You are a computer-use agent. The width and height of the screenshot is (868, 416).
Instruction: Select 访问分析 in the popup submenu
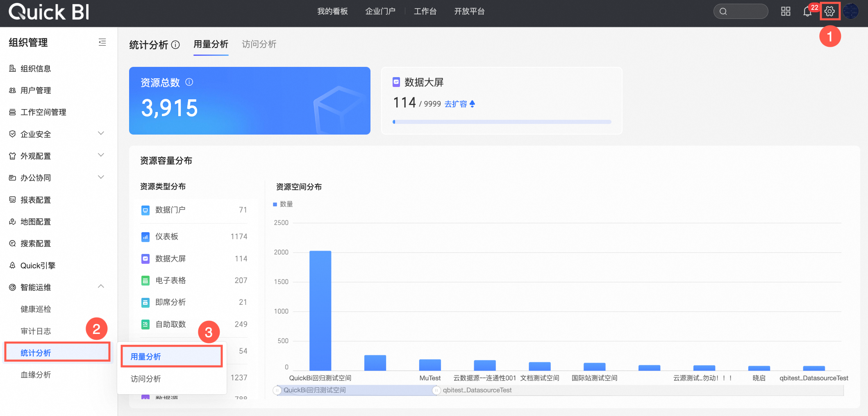tap(172, 379)
